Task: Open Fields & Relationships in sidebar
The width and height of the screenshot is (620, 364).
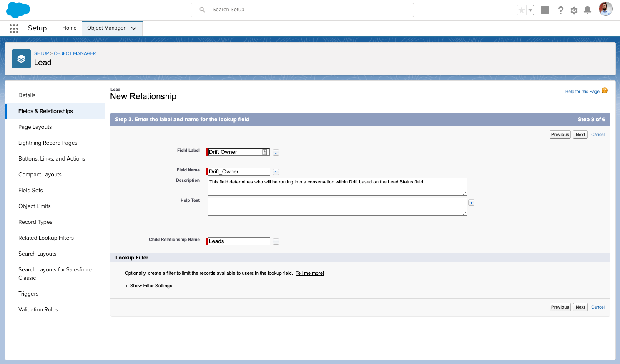Action: 55,111
